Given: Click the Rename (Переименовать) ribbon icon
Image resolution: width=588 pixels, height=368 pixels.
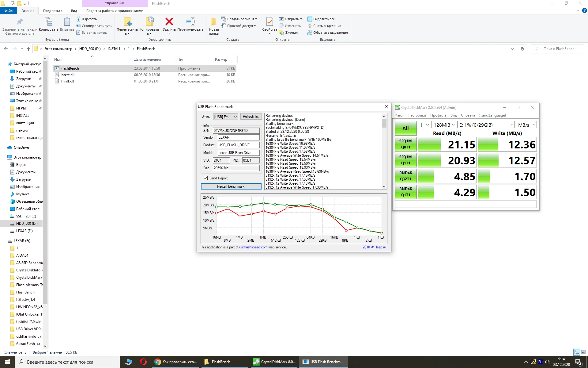Looking at the screenshot, I should coord(190,22).
